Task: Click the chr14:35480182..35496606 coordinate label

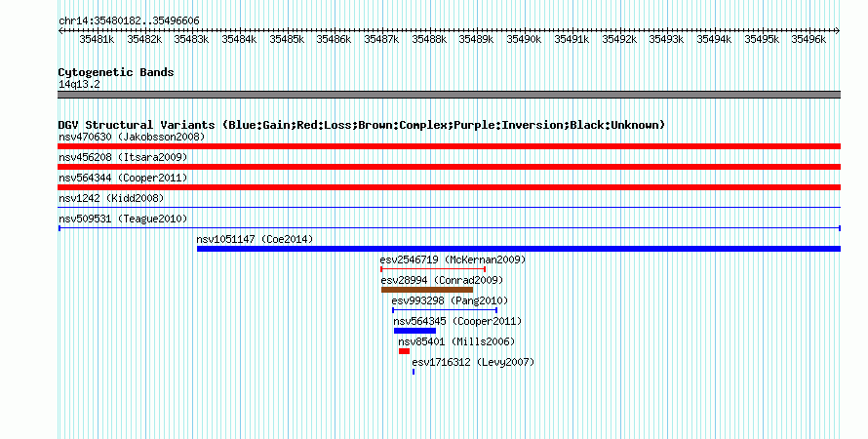Action: point(129,20)
